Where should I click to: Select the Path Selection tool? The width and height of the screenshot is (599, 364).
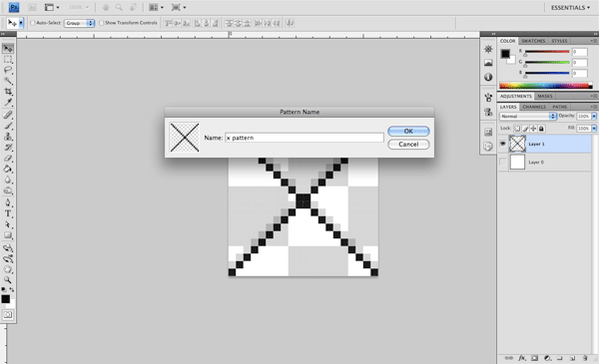8,224
